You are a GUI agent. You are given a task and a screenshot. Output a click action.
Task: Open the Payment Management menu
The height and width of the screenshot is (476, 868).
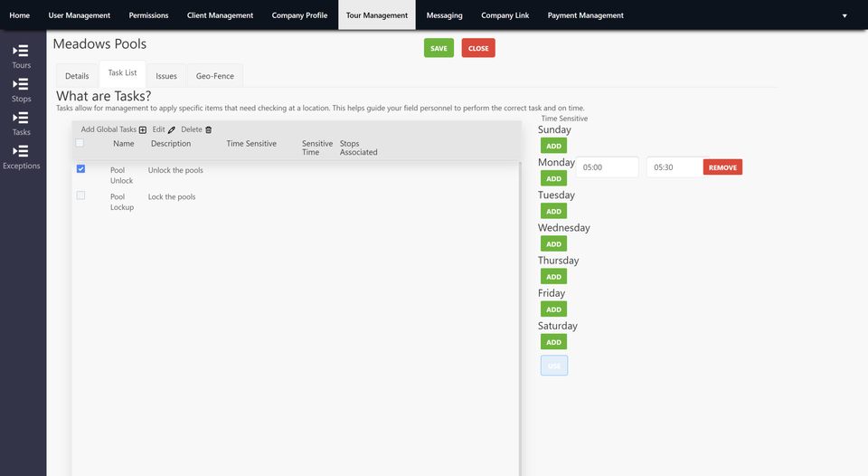(585, 15)
